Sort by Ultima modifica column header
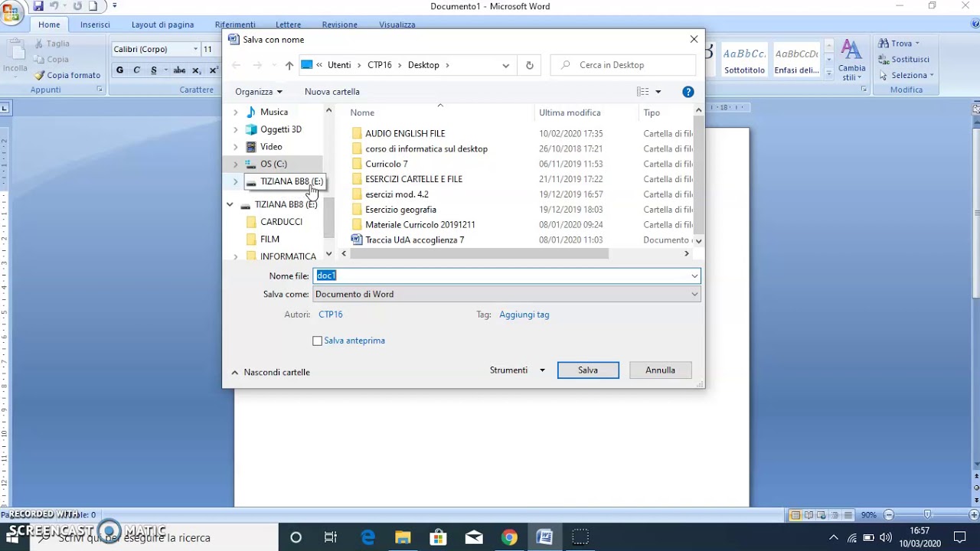Viewport: 980px width, 551px height. [x=570, y=112]
